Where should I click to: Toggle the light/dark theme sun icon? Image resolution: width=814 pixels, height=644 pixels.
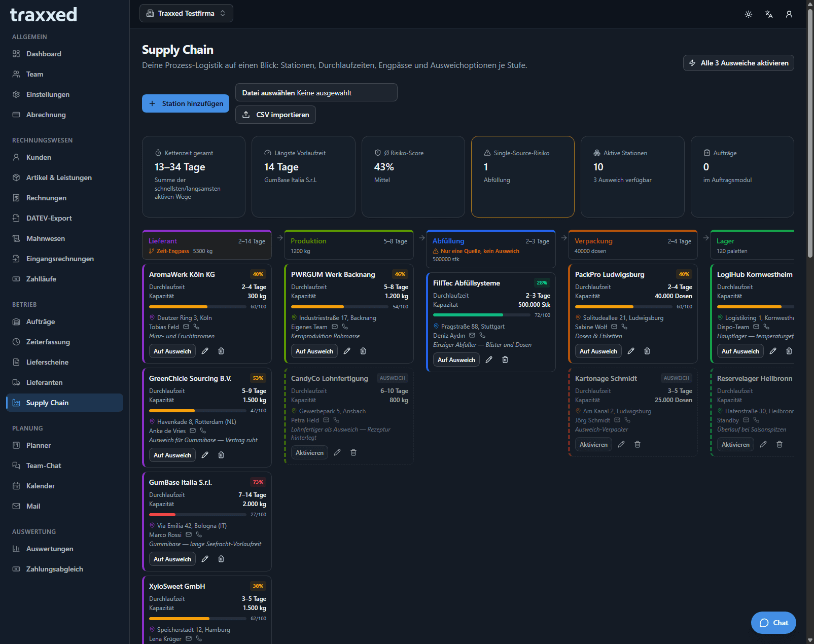(x=749, y=14)
